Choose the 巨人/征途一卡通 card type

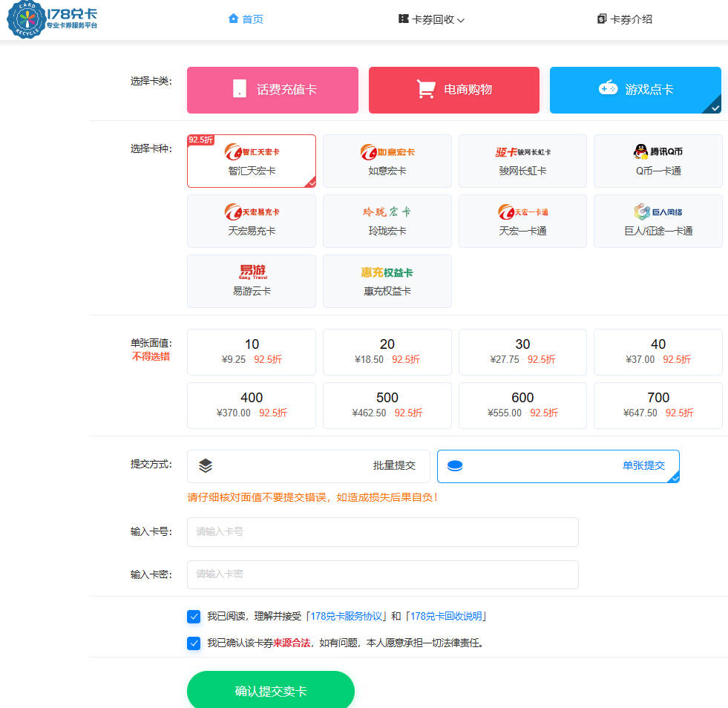[658, 221]
